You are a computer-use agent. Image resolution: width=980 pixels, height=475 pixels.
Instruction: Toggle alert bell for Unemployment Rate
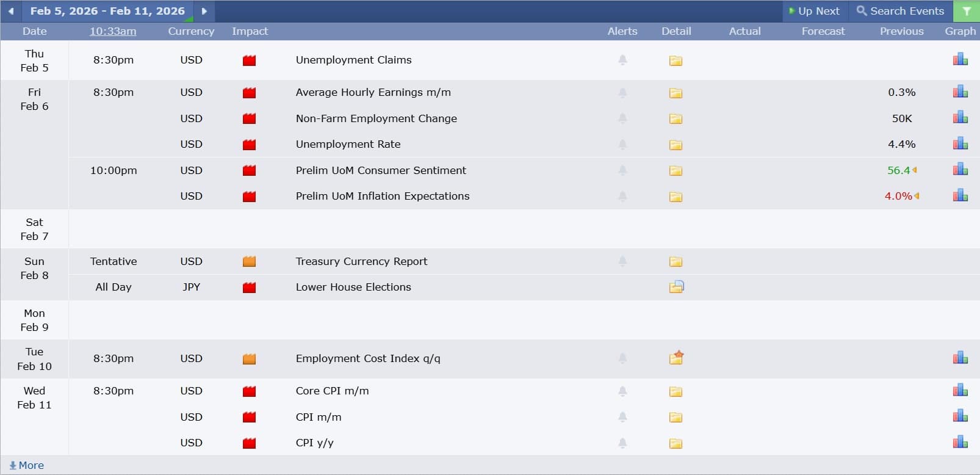(x=622, y=145)
